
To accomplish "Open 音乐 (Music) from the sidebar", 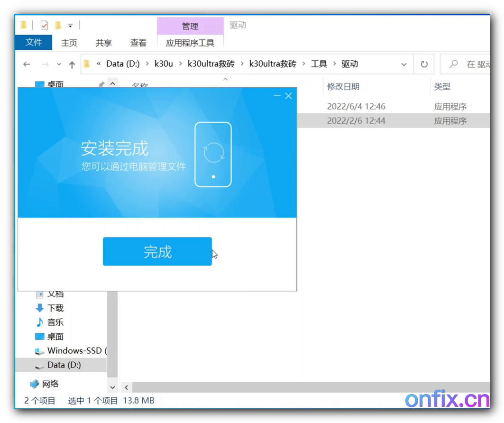I will pyautogui.click(x=55, y=322).
